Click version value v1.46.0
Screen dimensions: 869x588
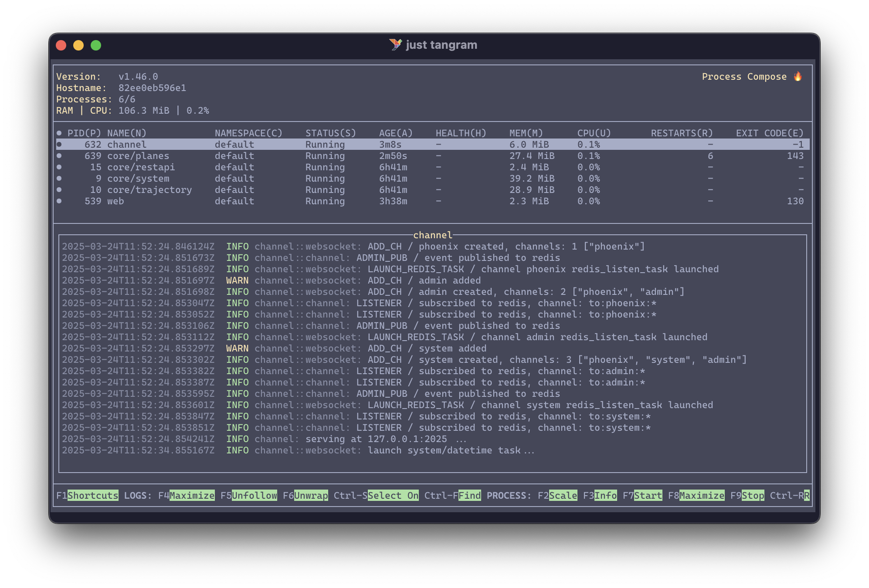click(138, 76)
